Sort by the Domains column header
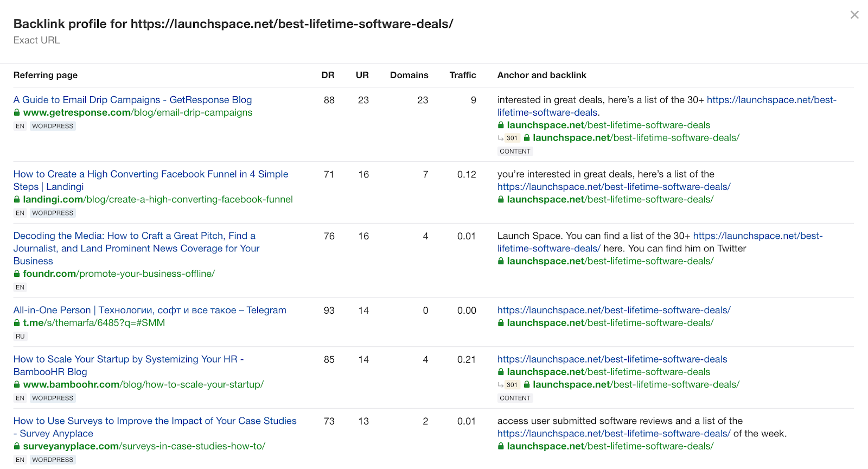868x469 pixels. point(409,75)
